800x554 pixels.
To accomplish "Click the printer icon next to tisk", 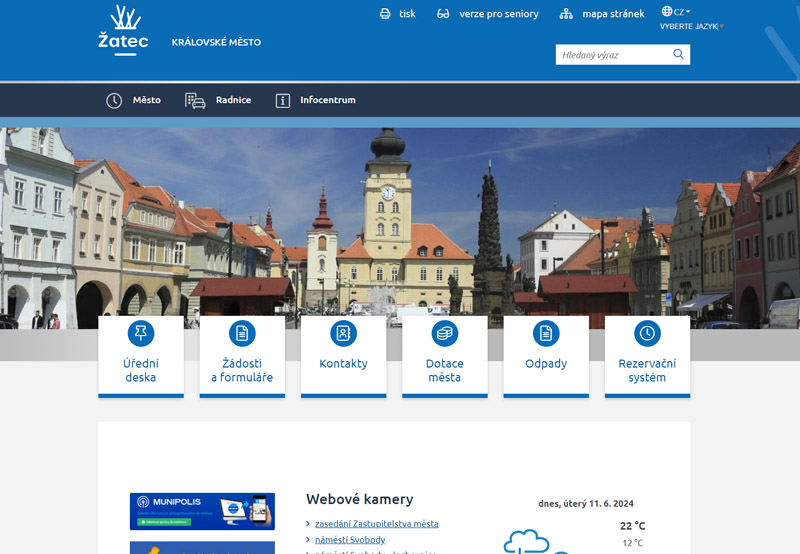I will (385, 14).
